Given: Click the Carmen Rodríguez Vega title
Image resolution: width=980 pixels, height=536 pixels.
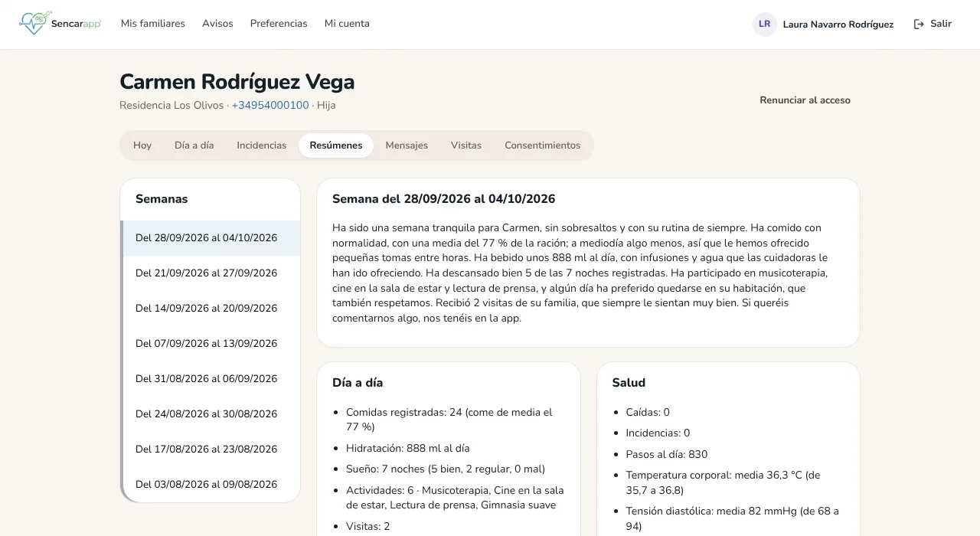Looking at the screenshot, I should [237, 82].
